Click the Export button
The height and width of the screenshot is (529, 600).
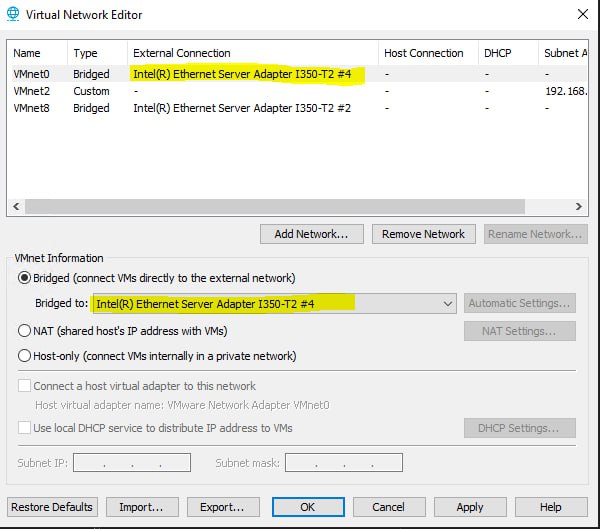[223, 507]
